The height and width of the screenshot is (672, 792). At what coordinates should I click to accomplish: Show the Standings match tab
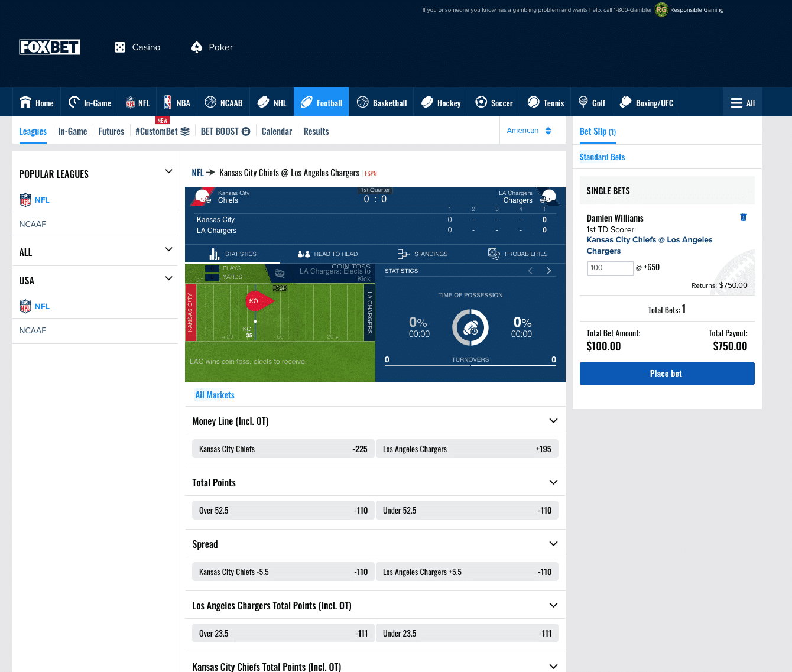pos(423,254)
